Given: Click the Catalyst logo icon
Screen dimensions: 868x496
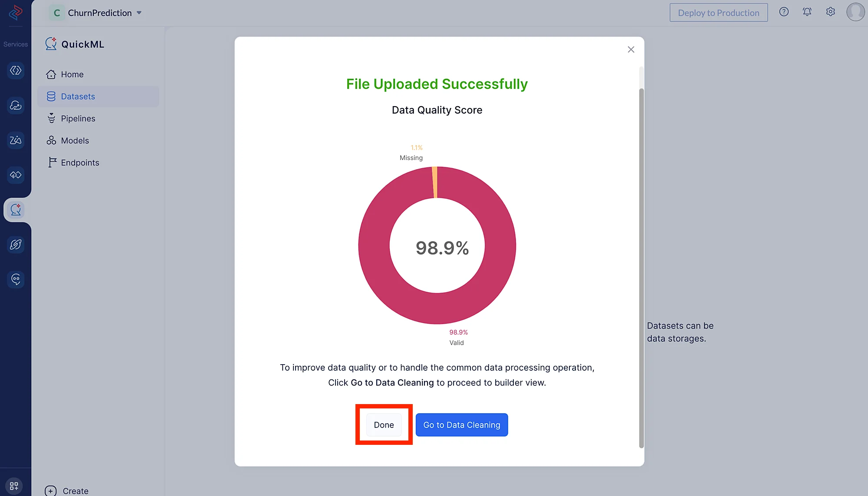Looking at the screenshot, I should (16, 12).
